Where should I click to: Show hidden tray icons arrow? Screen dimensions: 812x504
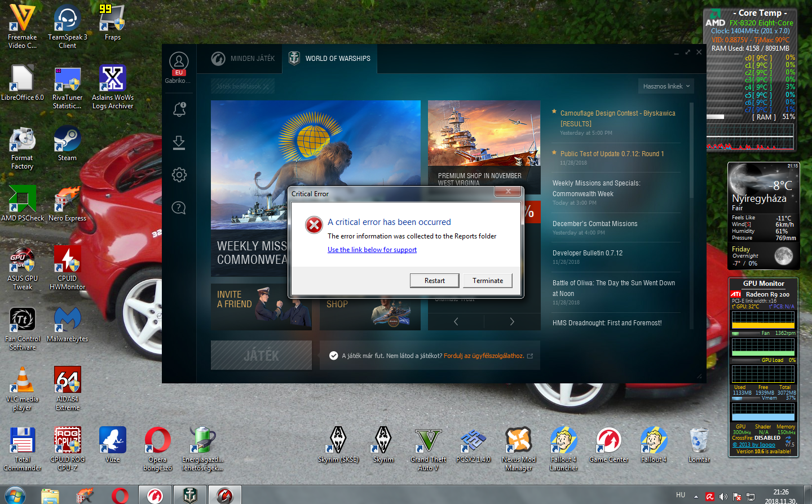696,497
